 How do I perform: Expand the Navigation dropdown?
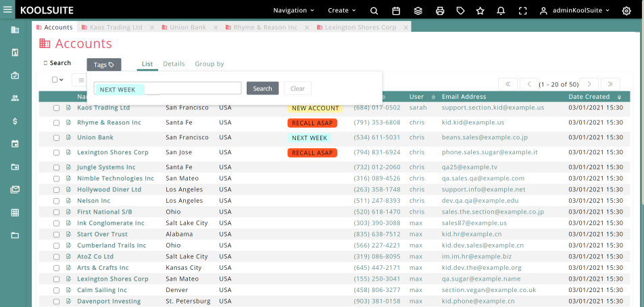(294, 10)
